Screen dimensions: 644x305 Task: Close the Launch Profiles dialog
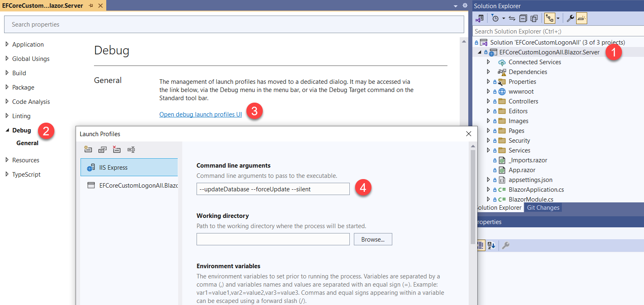(469, 134)
